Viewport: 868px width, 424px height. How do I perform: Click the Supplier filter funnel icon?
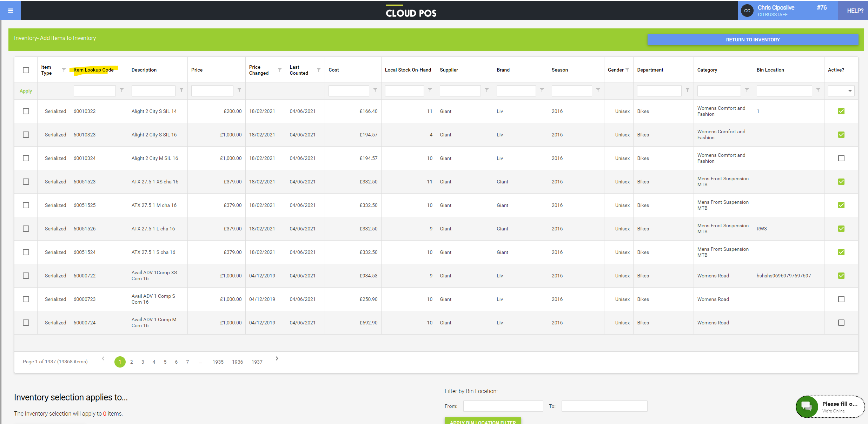tap(487, 90)
